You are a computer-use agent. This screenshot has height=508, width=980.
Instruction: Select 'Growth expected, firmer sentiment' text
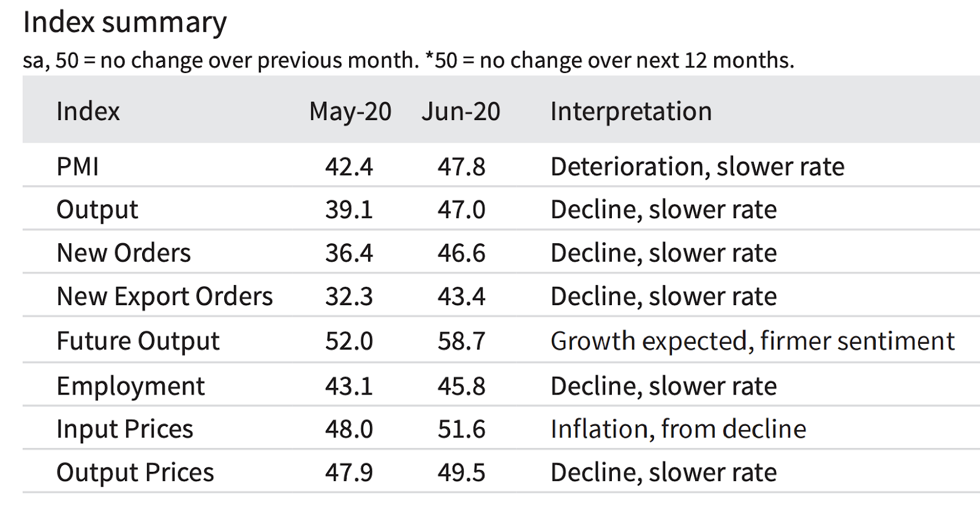tap(752, 341)
